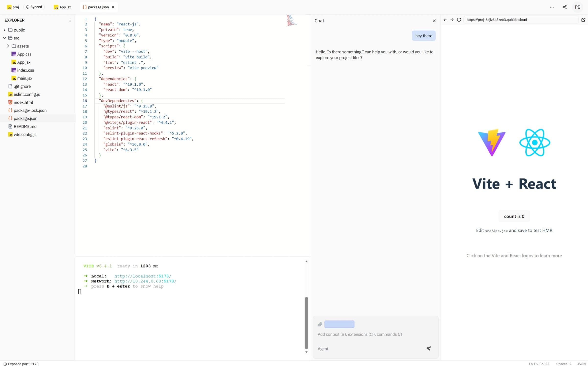
Task: Open the localhost:5173 link in the terminal
Action: click(x=143, y=276)
